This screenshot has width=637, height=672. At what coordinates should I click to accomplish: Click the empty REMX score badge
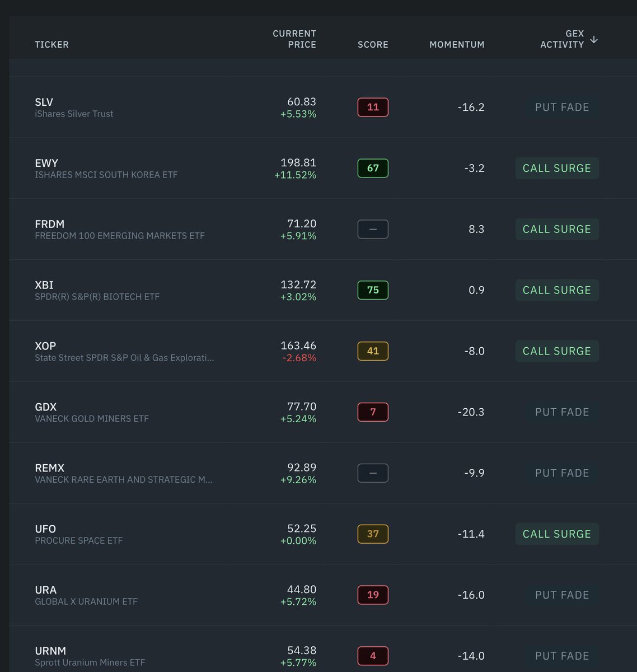pyautogui.click(x=373, y=473)
